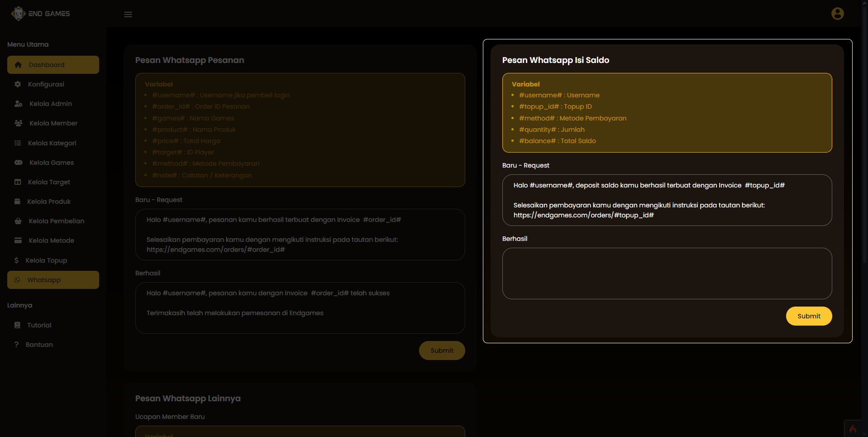Click the Tutorial book icon
Image resolution: width=868 pixels, height=437 pixels.
click(17, 325)
